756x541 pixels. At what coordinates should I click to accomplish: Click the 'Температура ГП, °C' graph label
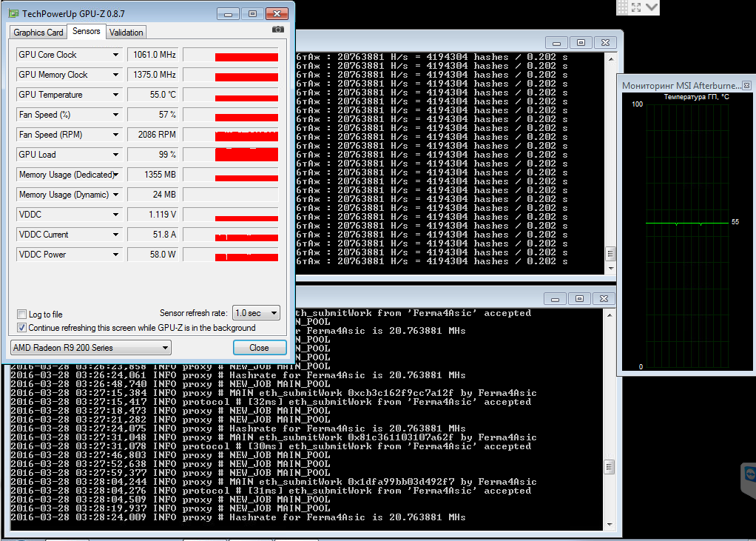pos(696,97)
